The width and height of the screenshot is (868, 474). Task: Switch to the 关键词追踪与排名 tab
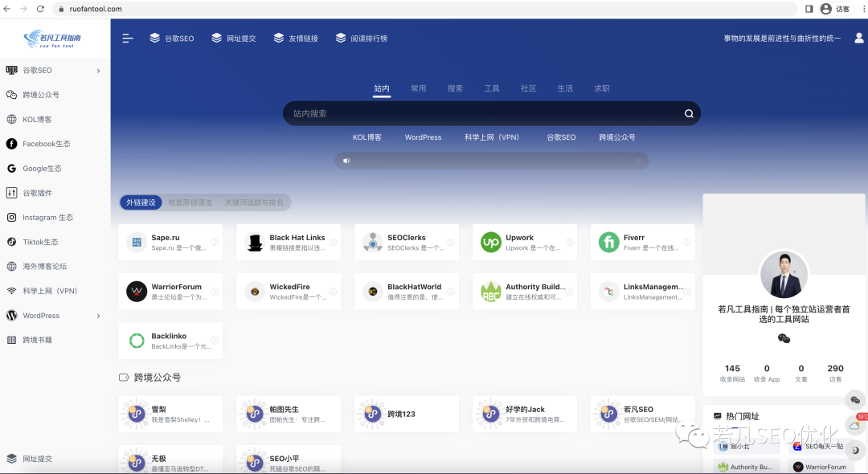pyautogui.click(x=254, y=202)
